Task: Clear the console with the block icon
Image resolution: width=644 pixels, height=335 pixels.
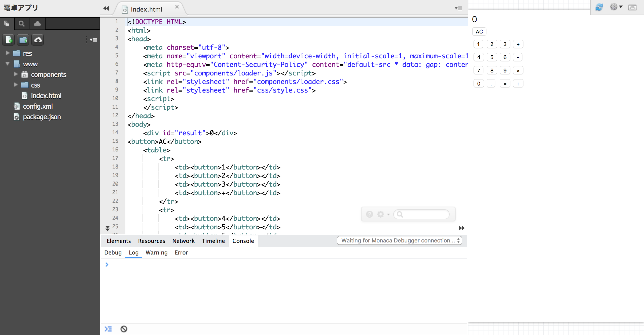Action: pos(123,329)
